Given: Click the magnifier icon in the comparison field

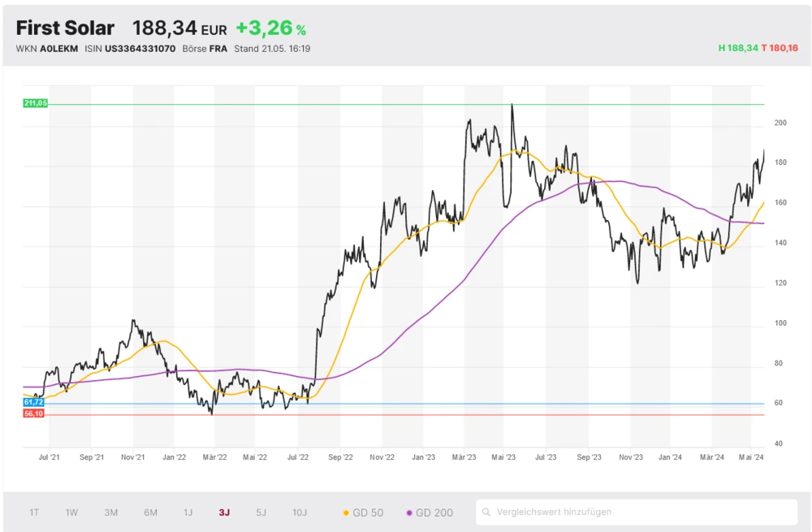Looking at the screenshot, I should click(487, 513).
